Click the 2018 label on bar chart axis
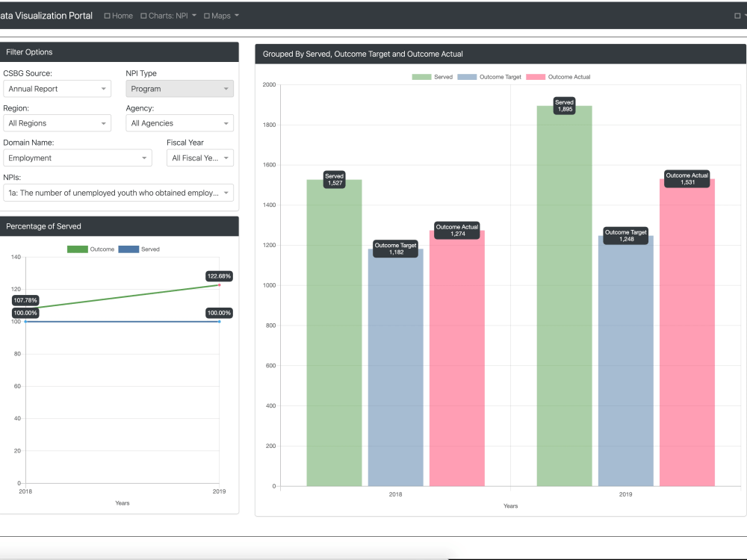Image resolution: width=747 pixels, height=560 pixels. (395, 494)
